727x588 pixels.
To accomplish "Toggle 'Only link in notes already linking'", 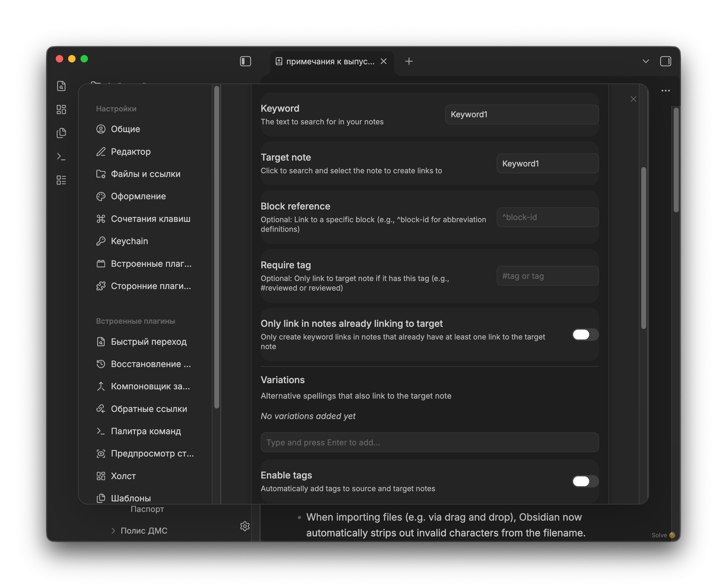I will click(585, 335).
